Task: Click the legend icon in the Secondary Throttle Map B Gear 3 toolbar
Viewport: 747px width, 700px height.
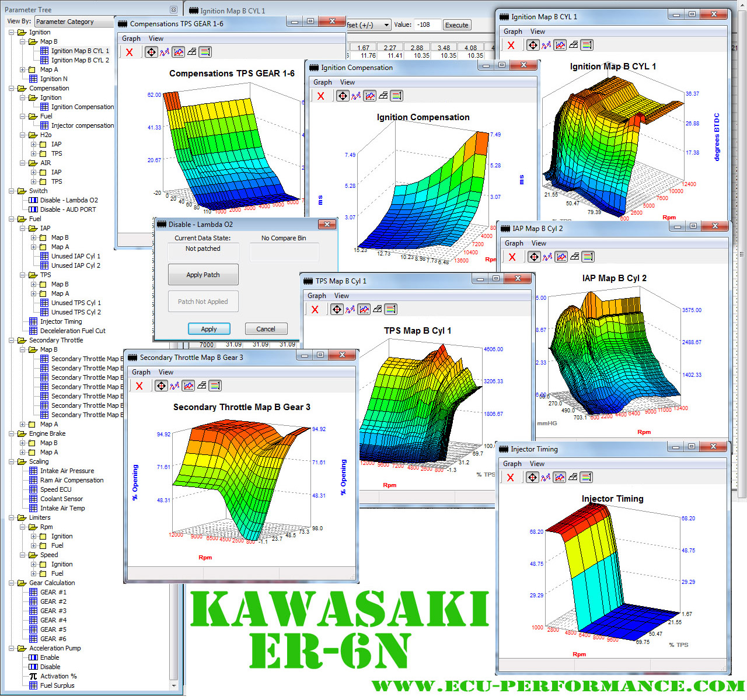Action: coord(215,386)
